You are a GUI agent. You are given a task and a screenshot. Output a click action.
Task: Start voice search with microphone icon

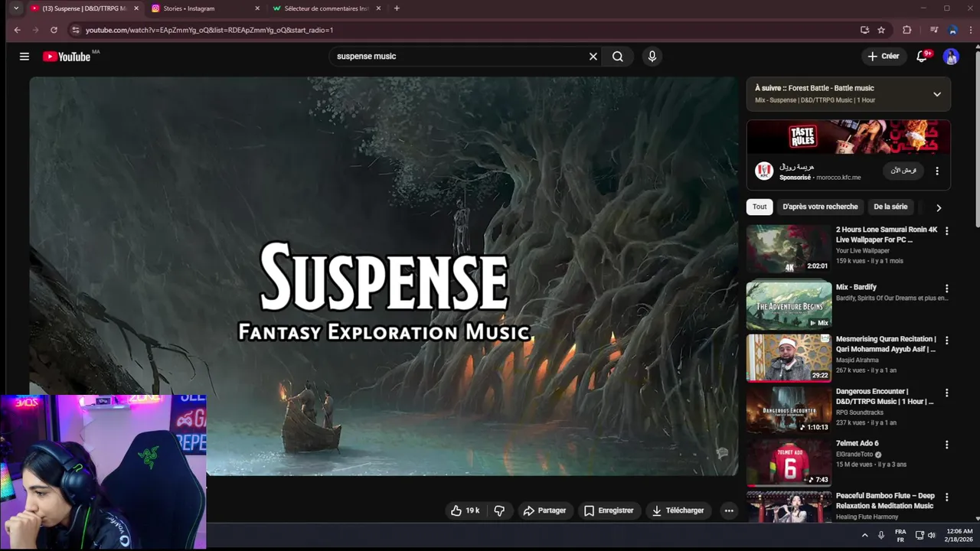coord(652,56)
